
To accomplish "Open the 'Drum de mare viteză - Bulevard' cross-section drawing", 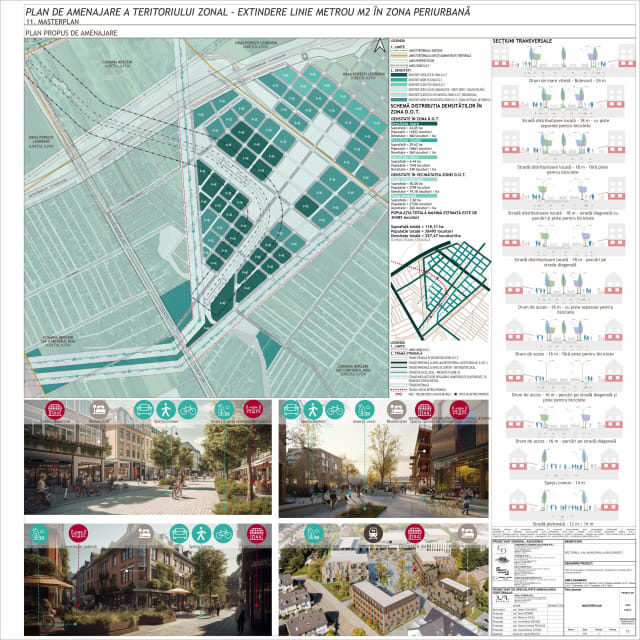I will (563, 60).
